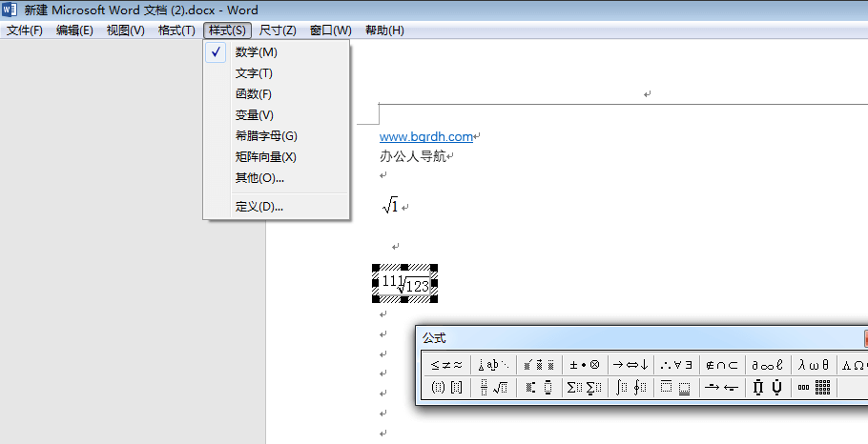Open labeled arrow templates palette
This screenshot has height=444, width=868.
tap(722, 388)
